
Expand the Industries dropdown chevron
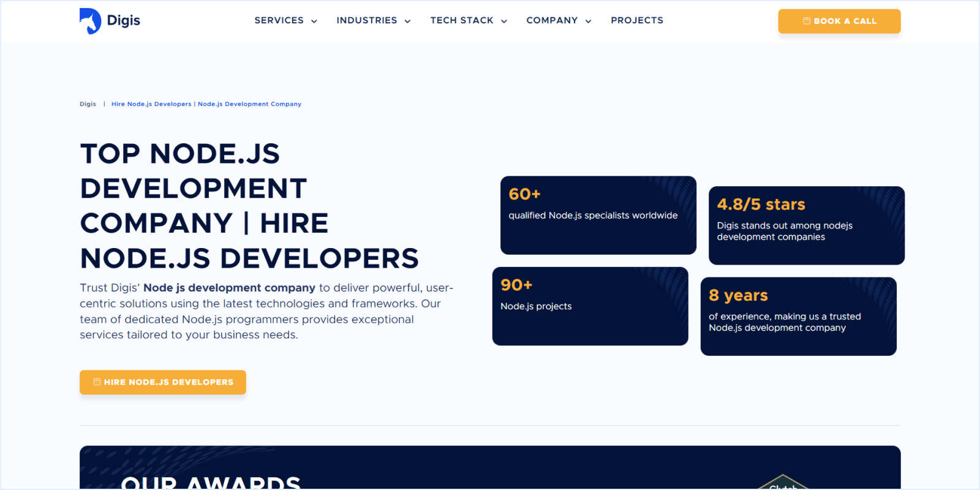click(x=407, y=21)
